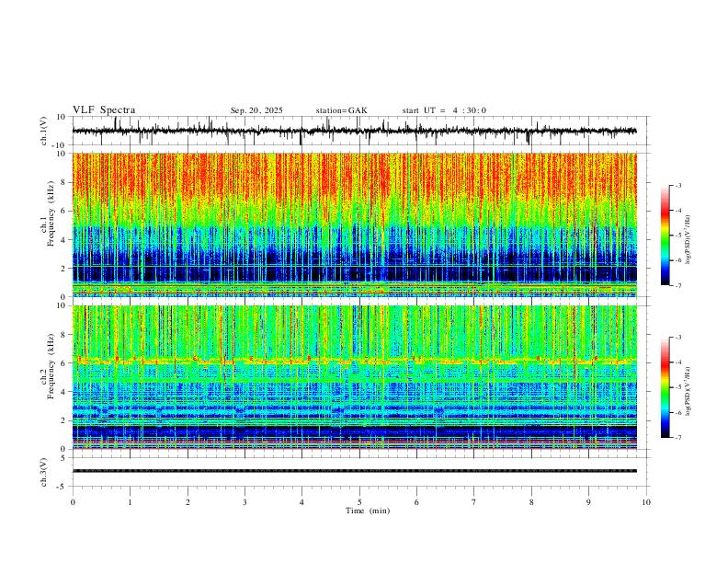Click the ch.1 spectrogram panel
This screenshot has height=563, width=728.
(354, 224)
